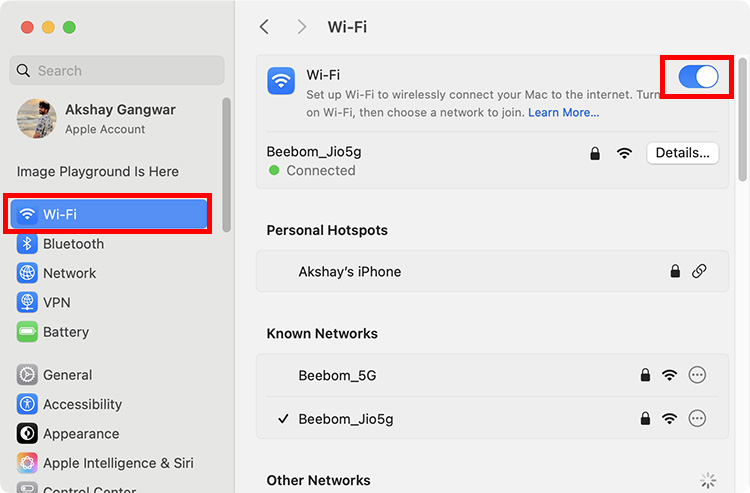The height and width of the screenshot is (493, 750).
Task: Click the lock icon next to Beebom_5G
Action: (x=645, y=375)
